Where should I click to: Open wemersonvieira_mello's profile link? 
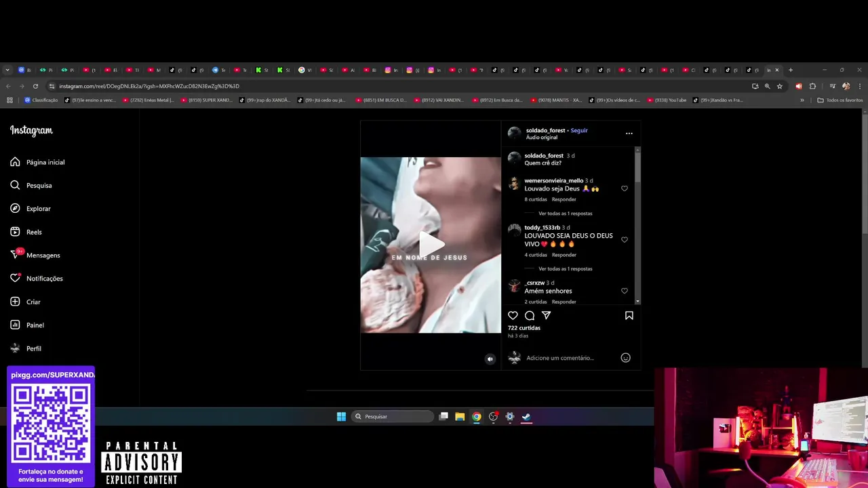point(553,180)
